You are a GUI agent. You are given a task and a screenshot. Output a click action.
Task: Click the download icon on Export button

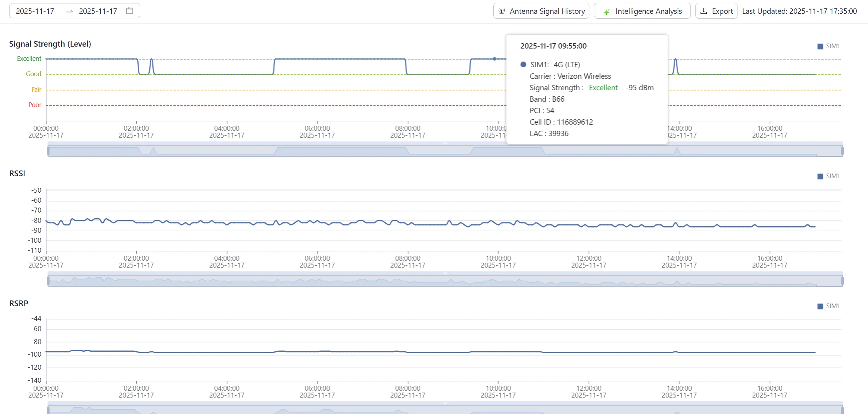point(703,11)
